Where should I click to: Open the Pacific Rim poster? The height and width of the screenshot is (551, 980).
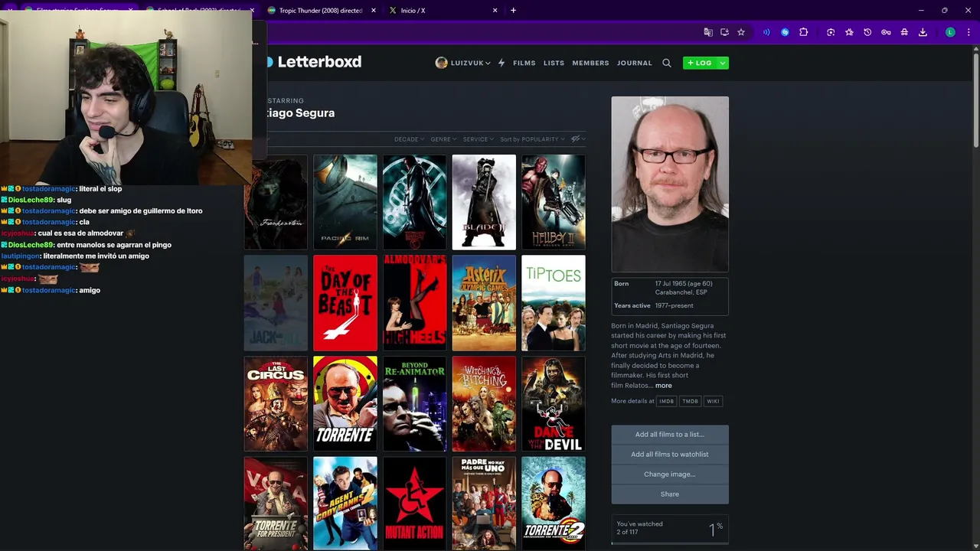pyautogui.click(x=345, y=202)
